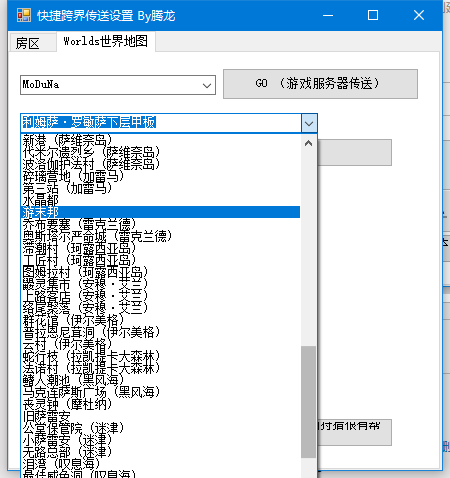Select 第三站（加雷马）entry
The image size is (450, 478).
[160, 188]
